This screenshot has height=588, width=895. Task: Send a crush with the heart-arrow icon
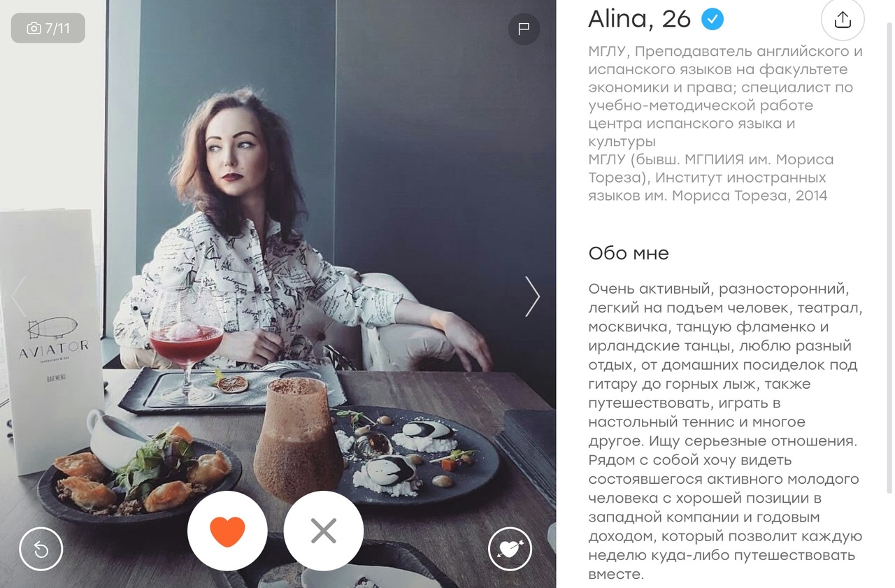pyautogui.click(x=510, y=549)
